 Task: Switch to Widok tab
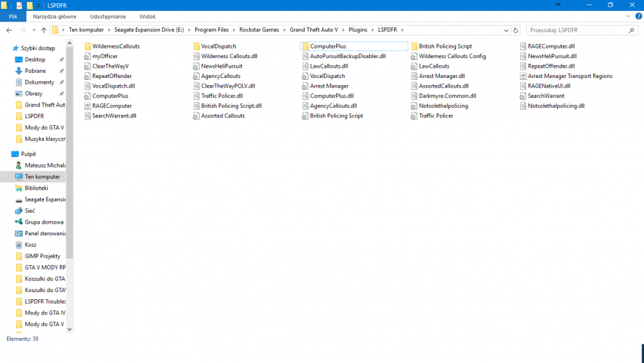pyautogui.click(x=147, y=17)
